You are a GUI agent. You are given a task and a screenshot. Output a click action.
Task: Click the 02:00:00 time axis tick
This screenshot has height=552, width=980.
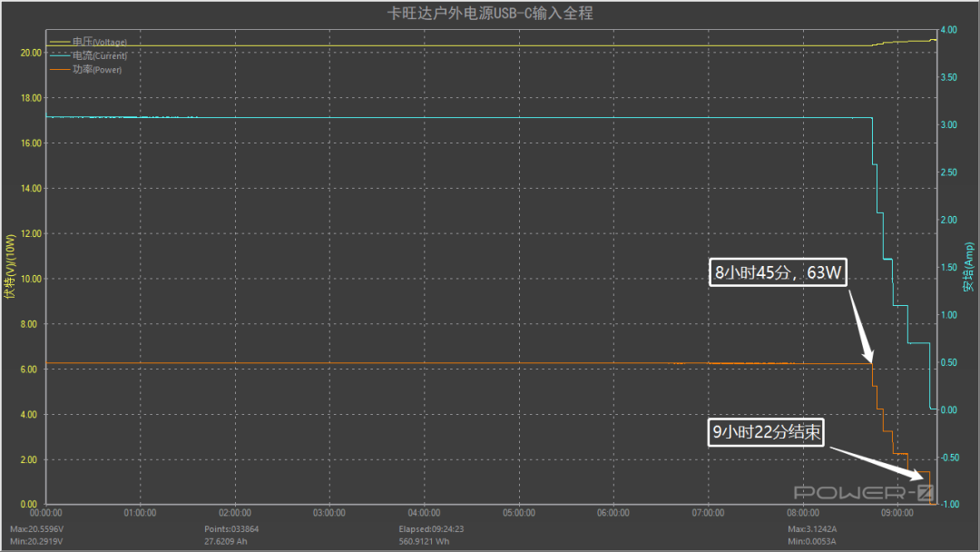click(x=235, y=513)
